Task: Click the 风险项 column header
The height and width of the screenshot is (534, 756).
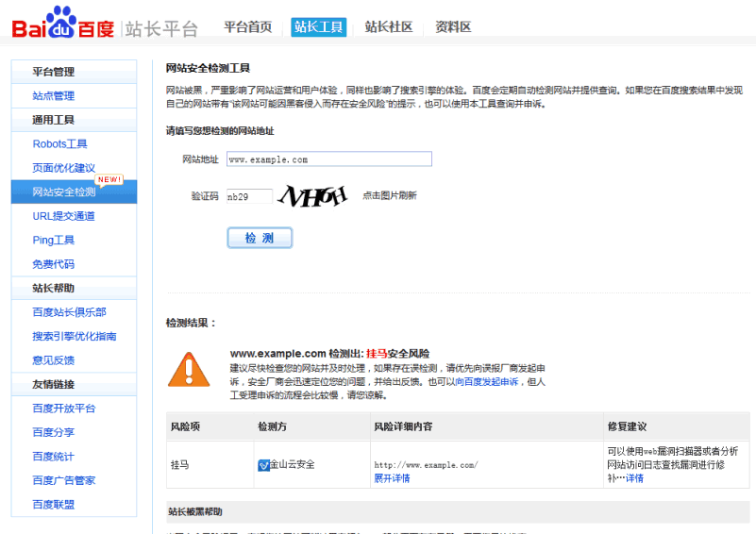Action: pos(185,426)
